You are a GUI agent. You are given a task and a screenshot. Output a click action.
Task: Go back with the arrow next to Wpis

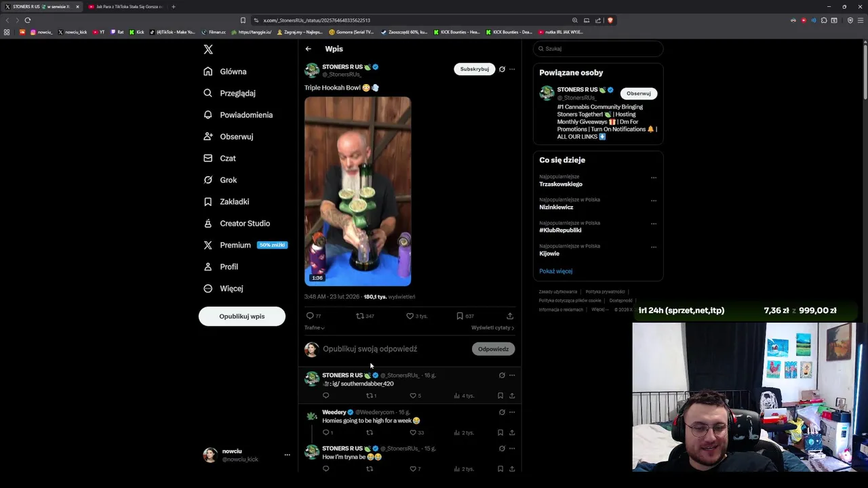(309, 49)
